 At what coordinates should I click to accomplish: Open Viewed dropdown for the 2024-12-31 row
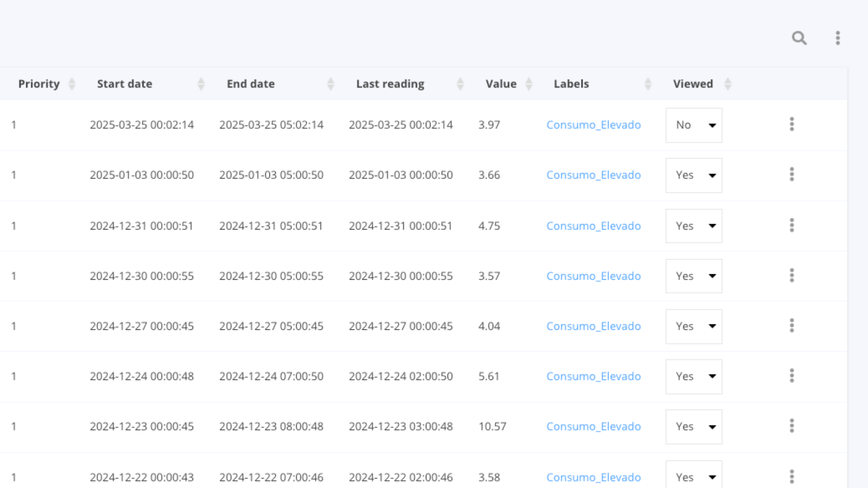click(x=694, y=226)
